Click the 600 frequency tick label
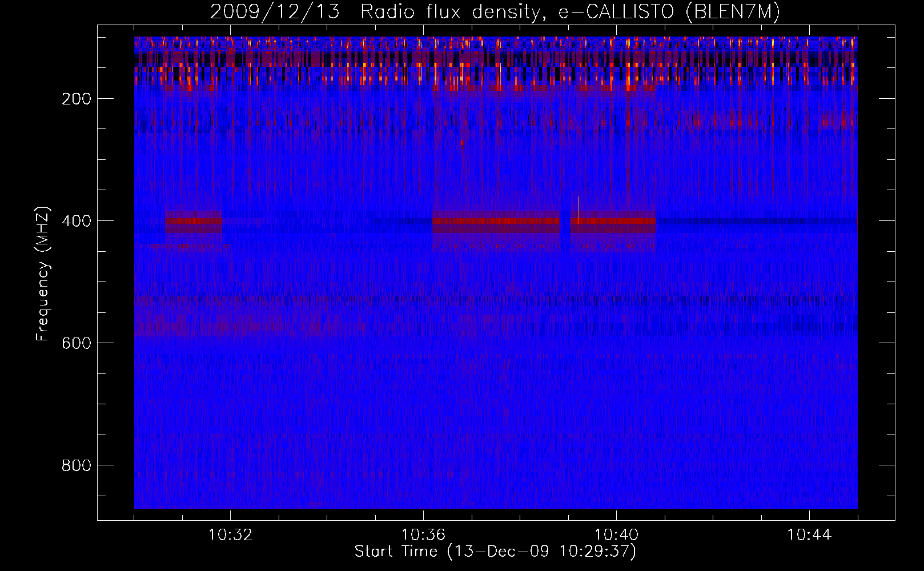 click(x=77, y=343)
